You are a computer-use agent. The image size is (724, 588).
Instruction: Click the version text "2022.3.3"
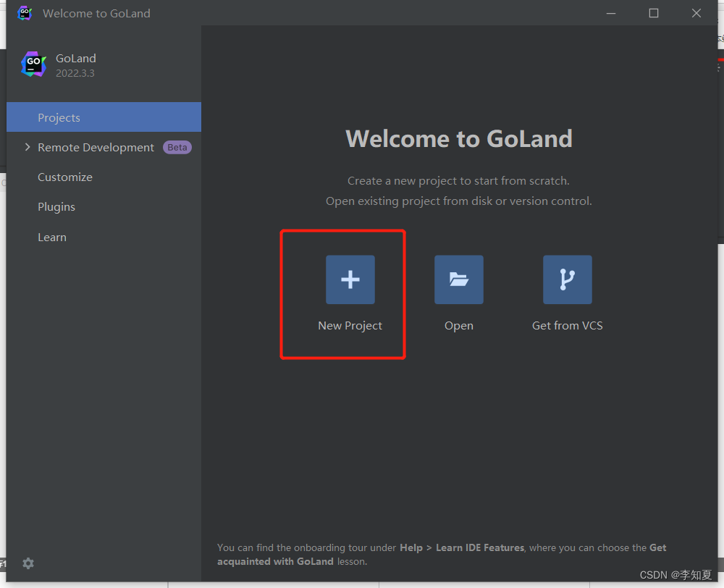click(75, 73)
